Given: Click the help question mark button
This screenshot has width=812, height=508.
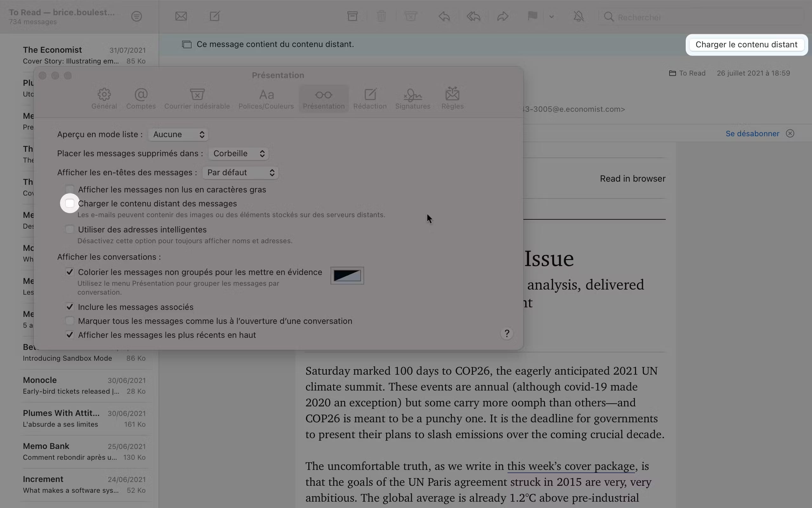Looking at the screenshot, I should tap(507, 334).
